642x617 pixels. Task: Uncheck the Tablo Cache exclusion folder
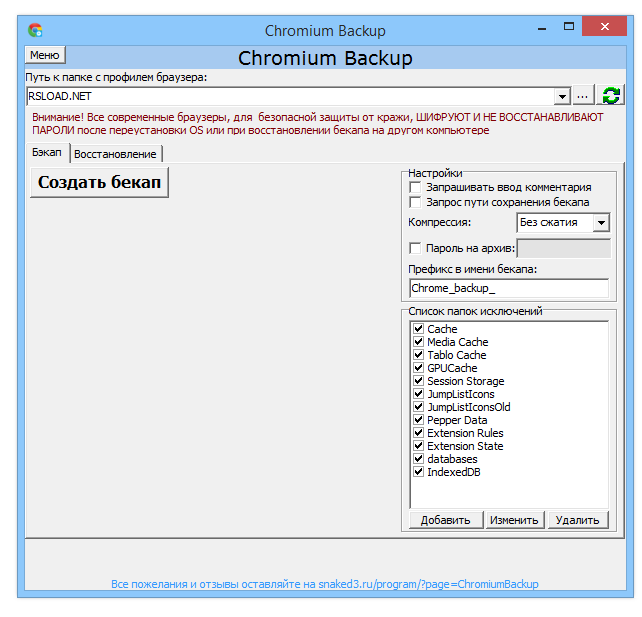(418, 355)
